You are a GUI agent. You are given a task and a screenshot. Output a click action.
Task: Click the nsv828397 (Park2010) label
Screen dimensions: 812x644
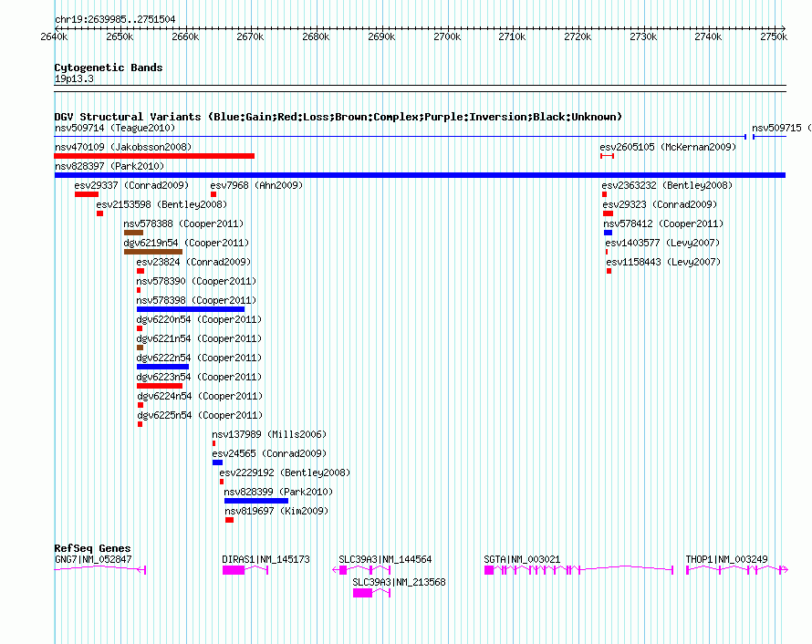click(109, 166)
